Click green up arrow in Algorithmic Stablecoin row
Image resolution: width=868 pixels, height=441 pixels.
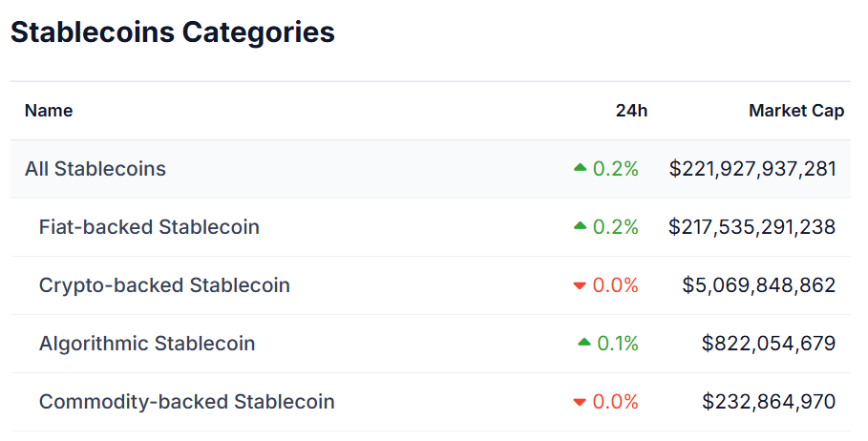[584, 343]
